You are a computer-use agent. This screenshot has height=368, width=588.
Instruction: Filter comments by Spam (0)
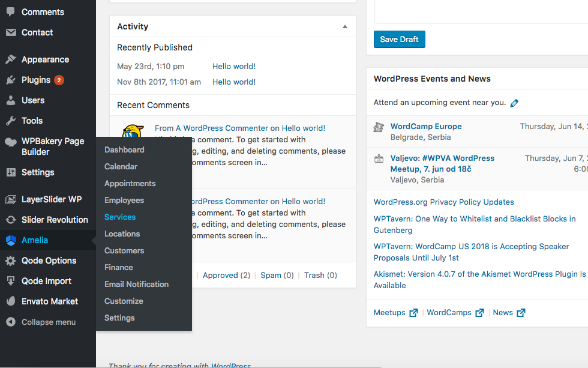coord(277,276)
